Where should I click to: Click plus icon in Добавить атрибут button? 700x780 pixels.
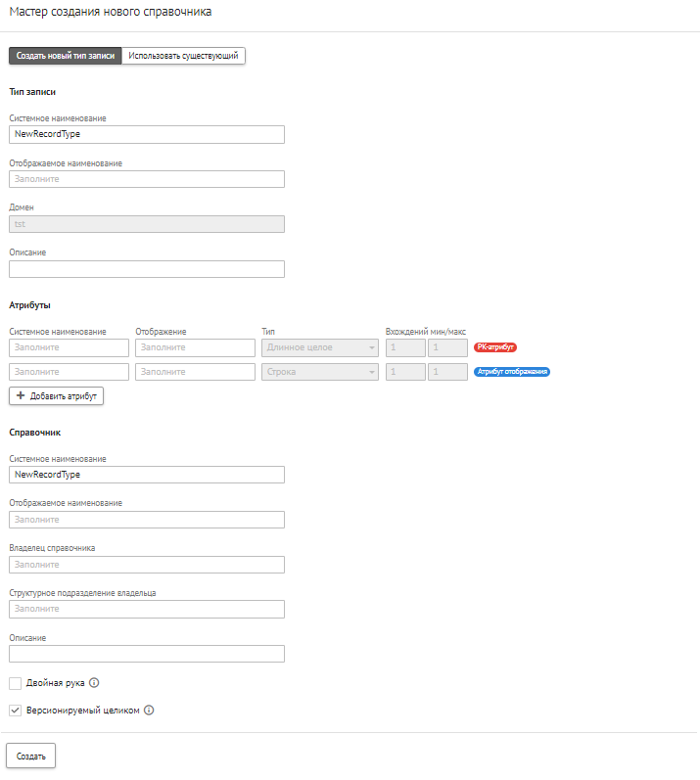click(21, 395)
